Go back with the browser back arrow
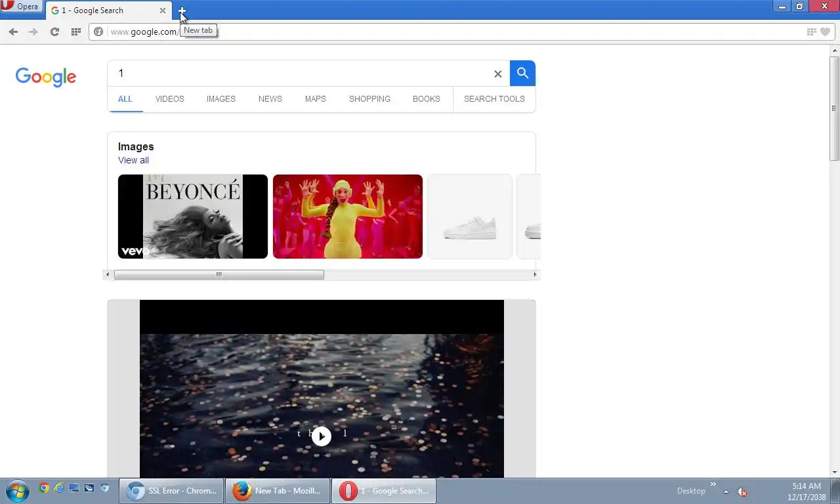The image size is (840, 504). pyautogui.click(x=13, y=31)
